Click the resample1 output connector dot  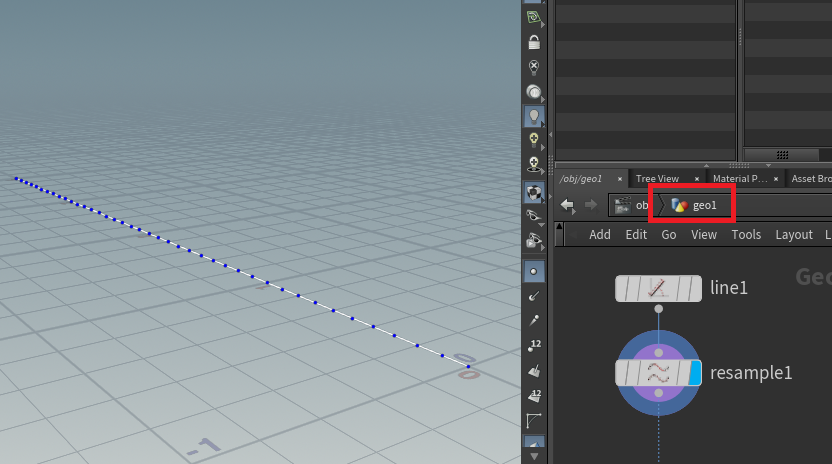pos(658,393)
